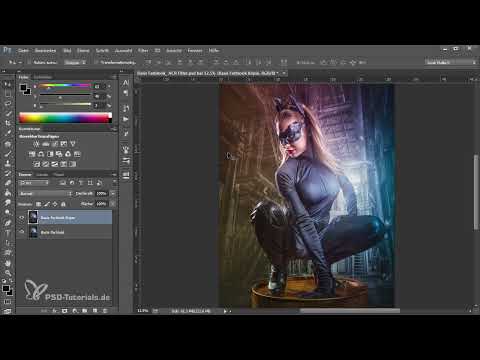Add a layer mask
This screenshot has width=480, height=360.
tap(64, 311)
